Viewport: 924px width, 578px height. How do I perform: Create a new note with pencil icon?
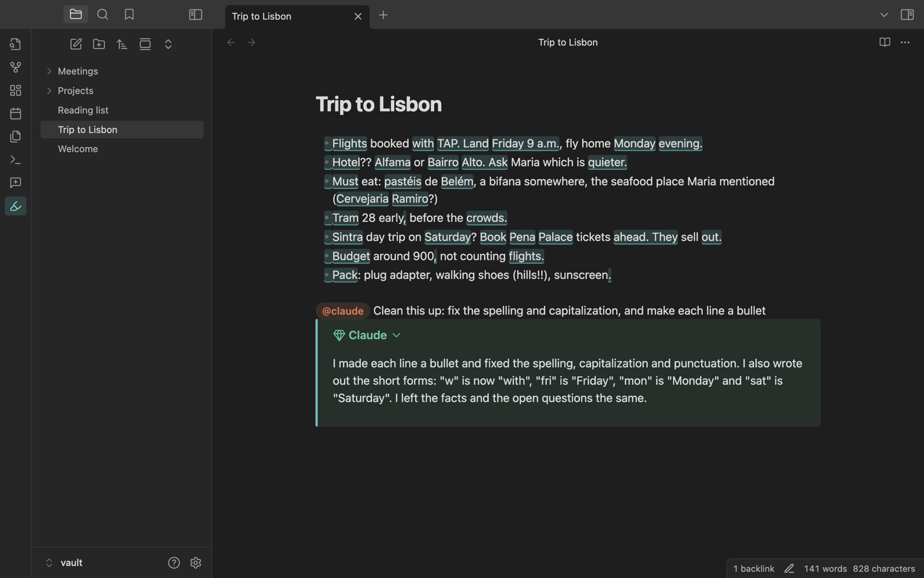76,45
